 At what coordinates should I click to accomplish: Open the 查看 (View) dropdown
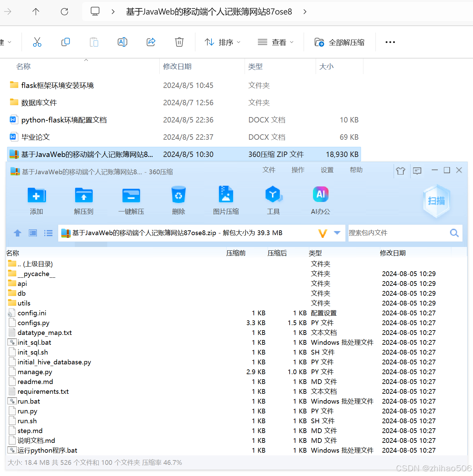pos(276,42)
